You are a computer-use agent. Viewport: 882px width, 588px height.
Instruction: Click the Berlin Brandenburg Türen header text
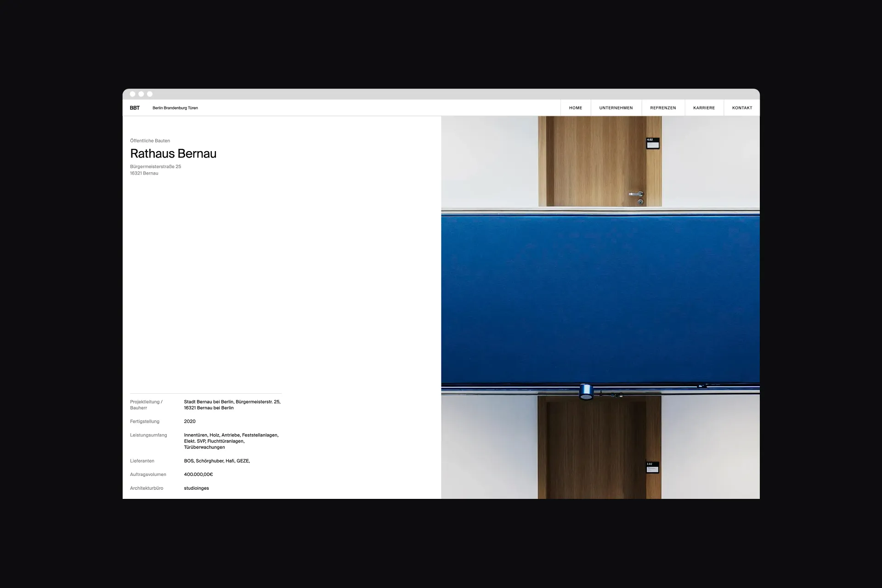click(x=175, y=107)
